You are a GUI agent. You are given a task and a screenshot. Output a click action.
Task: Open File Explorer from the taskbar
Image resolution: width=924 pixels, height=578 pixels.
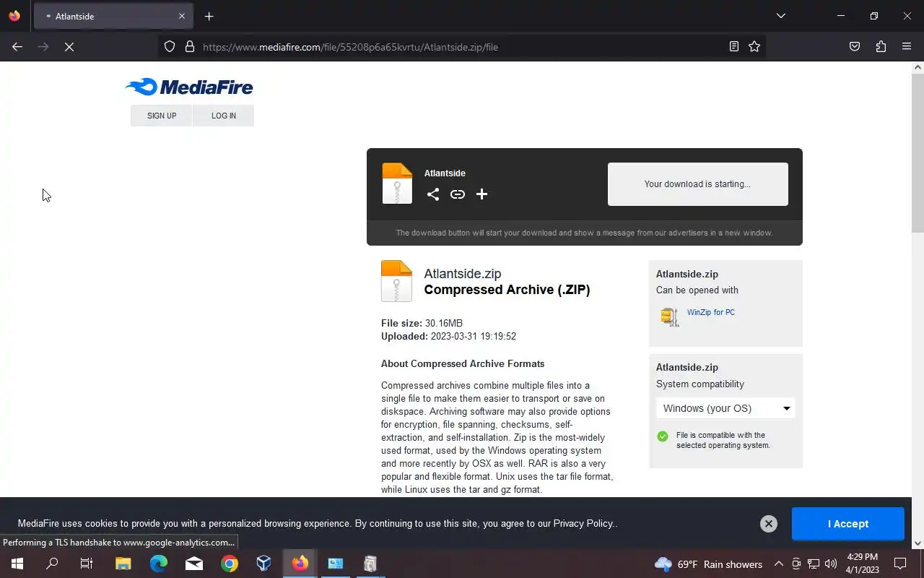(x=123, y=564)
